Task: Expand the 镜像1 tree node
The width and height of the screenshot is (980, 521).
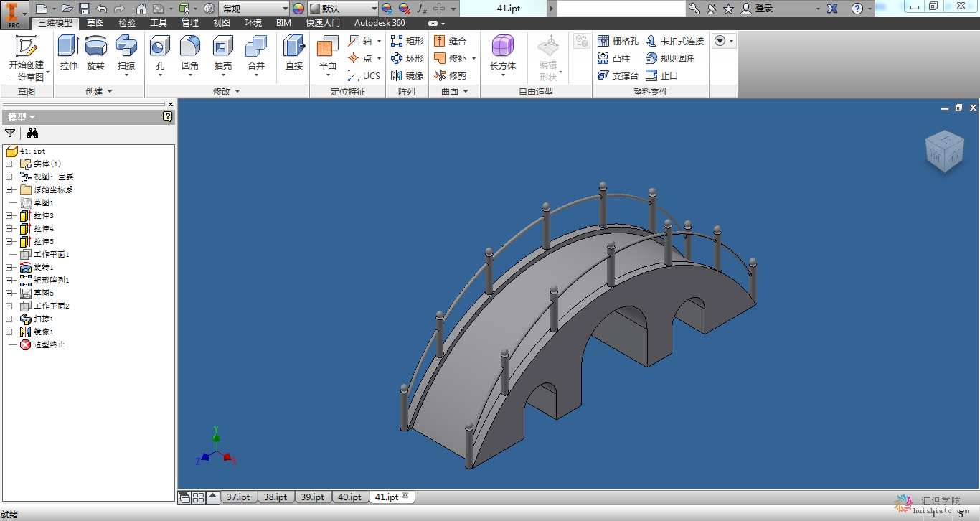Action: [9, 332]
